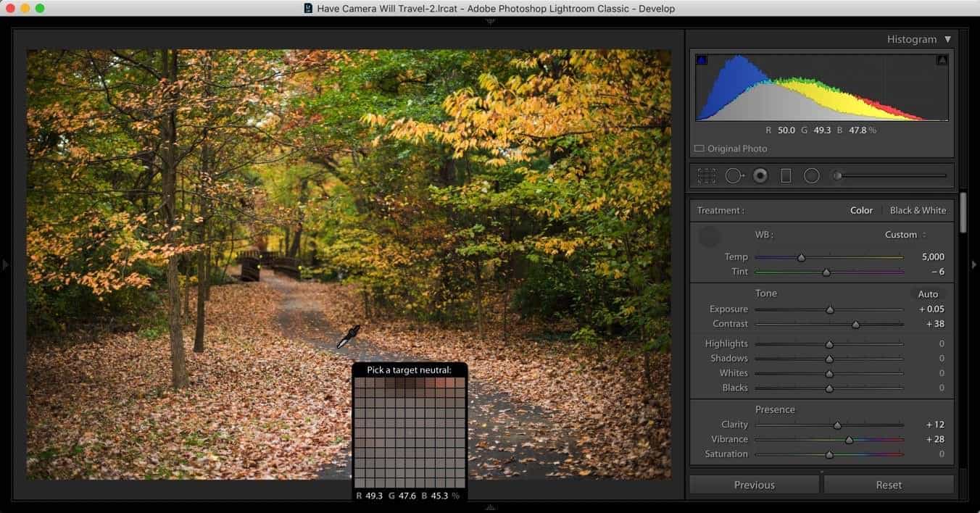Click the Tint value -6 field
This screenshot has height=513, width=980.
(x=937, y=272)
